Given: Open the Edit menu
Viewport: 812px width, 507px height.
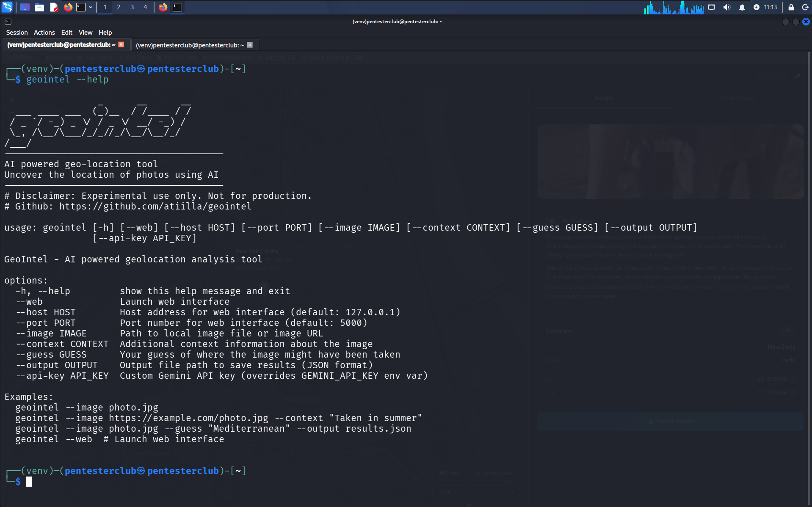Looking at the screenshot, I should pyautogui.click(x=67, y=33).
